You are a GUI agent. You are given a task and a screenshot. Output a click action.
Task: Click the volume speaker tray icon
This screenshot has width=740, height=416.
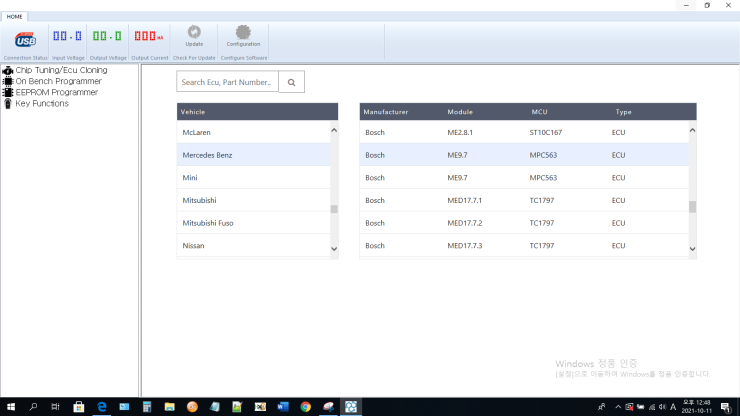pos(662,407)
